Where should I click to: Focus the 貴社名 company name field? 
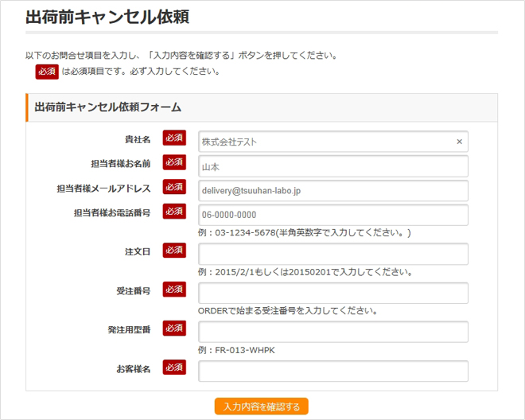pos(326,142)
